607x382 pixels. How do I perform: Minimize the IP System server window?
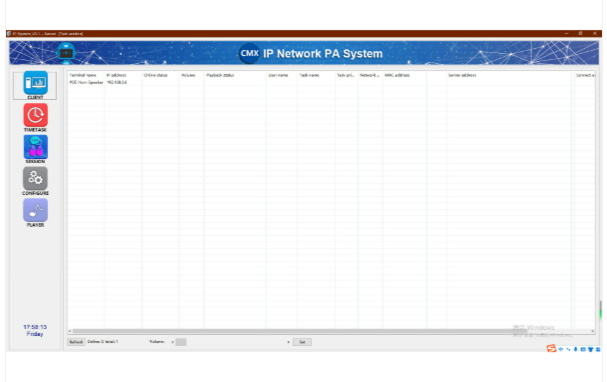tap(566, 34)
